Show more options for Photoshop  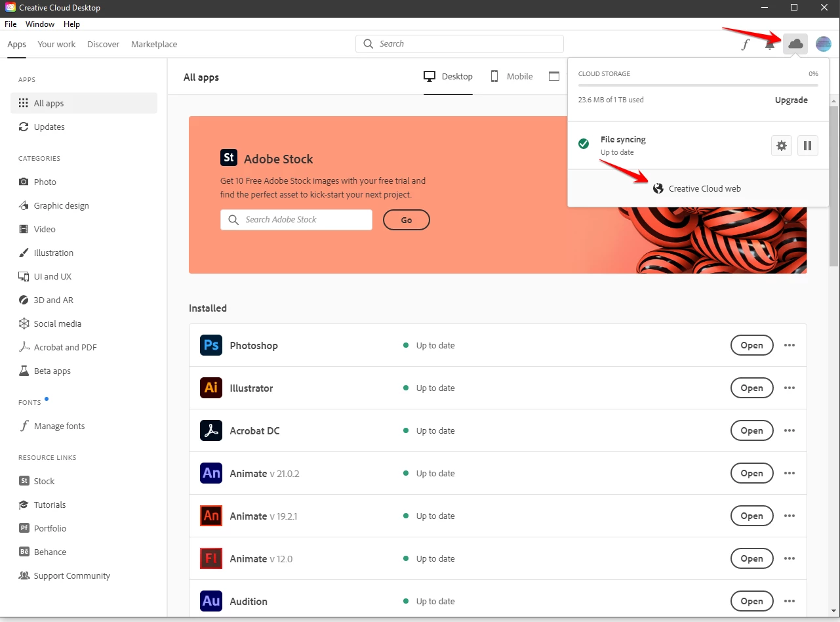pos(790,345)
